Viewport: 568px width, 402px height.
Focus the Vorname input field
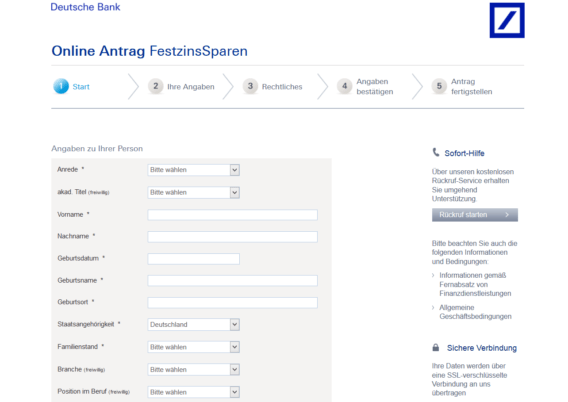coord(233,215)
